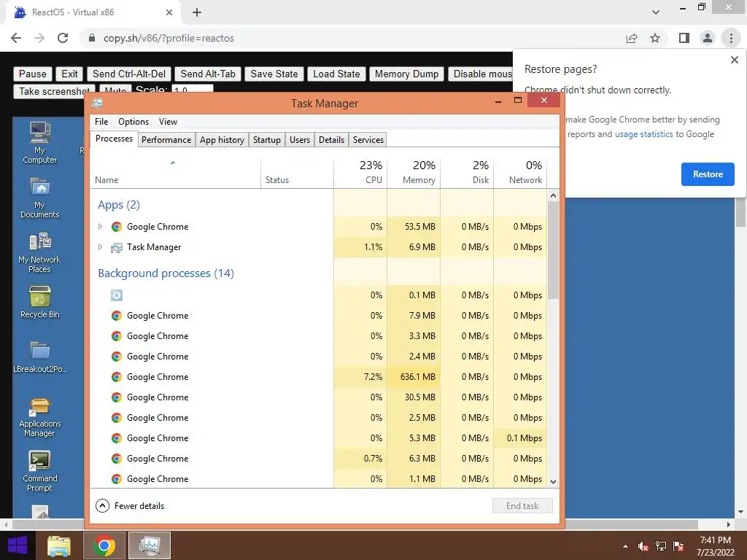Open the tab search dropdown arrow
Image resolution: width=747 pixels, height=560 pixels.
coord(656,12)
